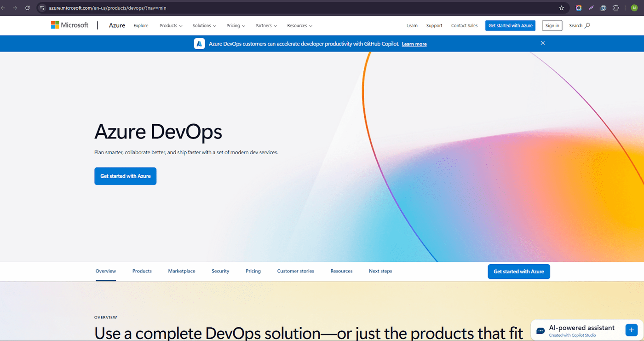The image size is (644, 341).
Task: Open the green profile avatar in browser
Action: [634, 8]
